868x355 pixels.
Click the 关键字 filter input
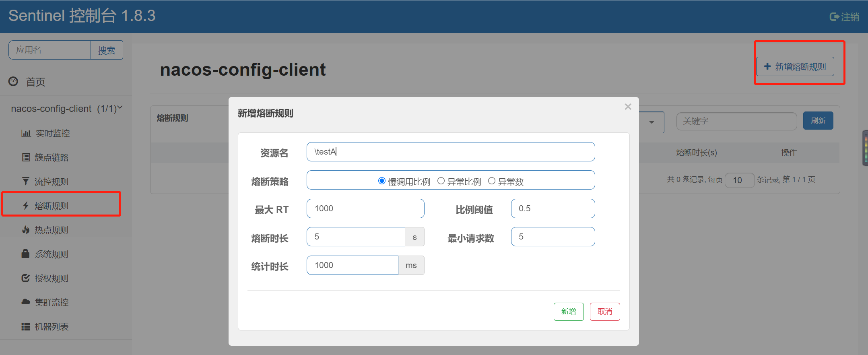point(736,121)
